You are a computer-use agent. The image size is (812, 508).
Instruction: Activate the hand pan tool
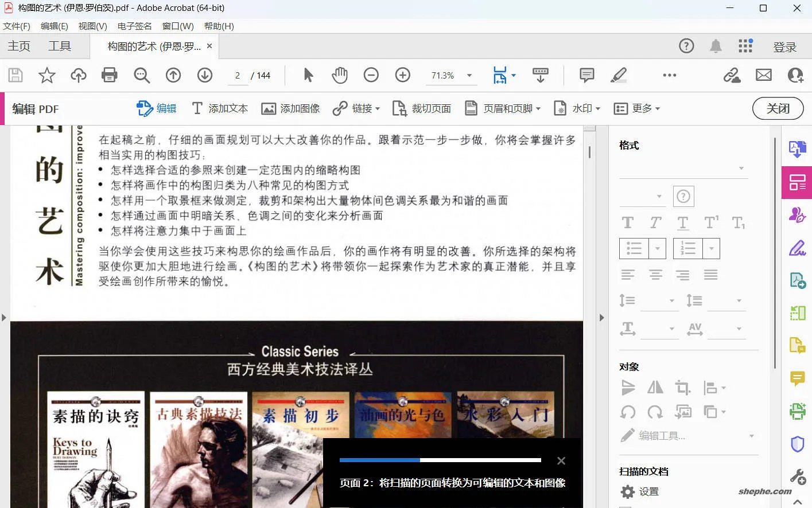(x=340, y=75)
